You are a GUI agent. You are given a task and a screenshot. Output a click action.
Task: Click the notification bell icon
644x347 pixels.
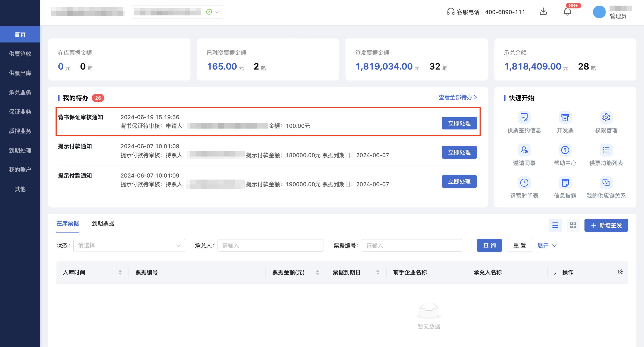[567, 12]
